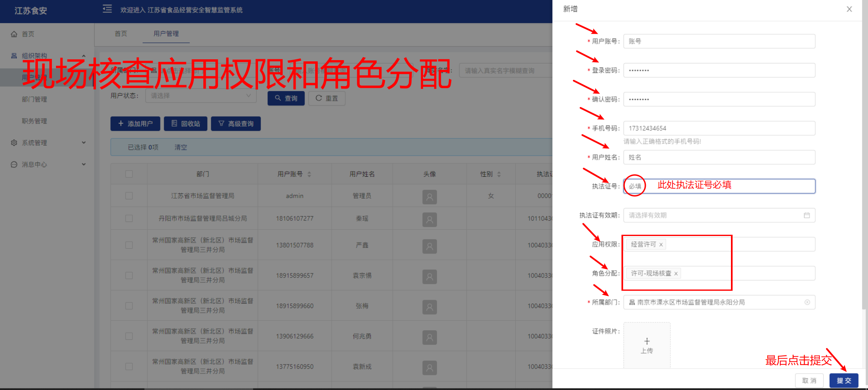Click the plus icon to upload 证件照片
This screenshot has height=390, width=868.
coord(647,341)
